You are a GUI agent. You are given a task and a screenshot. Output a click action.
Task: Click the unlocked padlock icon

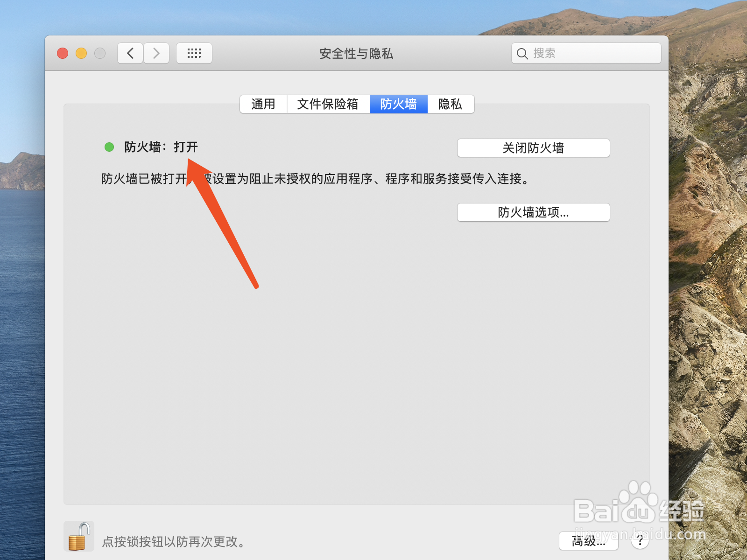(79, 536)
